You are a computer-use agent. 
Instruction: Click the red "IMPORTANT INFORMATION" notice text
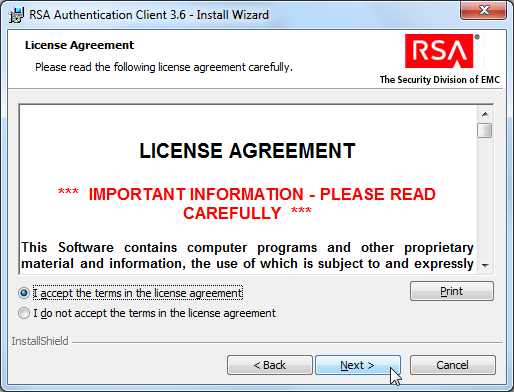click(x=247, y=204)
